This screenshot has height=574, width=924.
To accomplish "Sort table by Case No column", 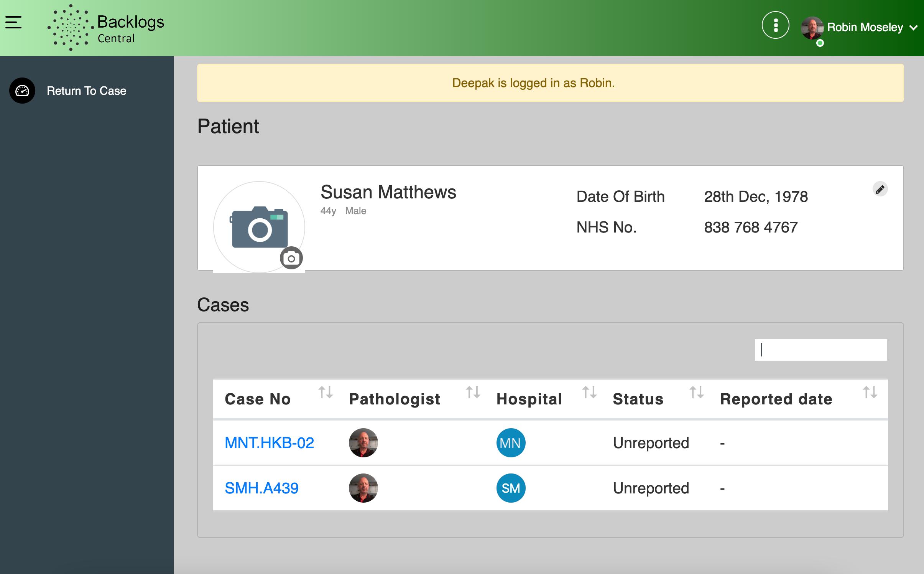I will 326,393.
